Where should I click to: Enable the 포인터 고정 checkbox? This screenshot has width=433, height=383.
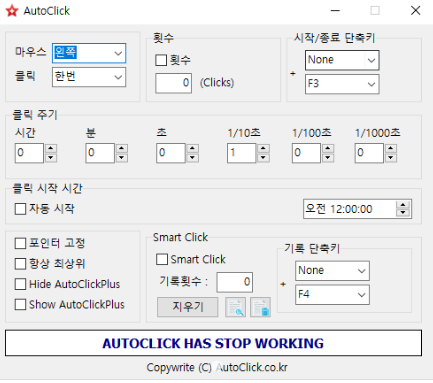pyautogui.click(x=20, y=243)
